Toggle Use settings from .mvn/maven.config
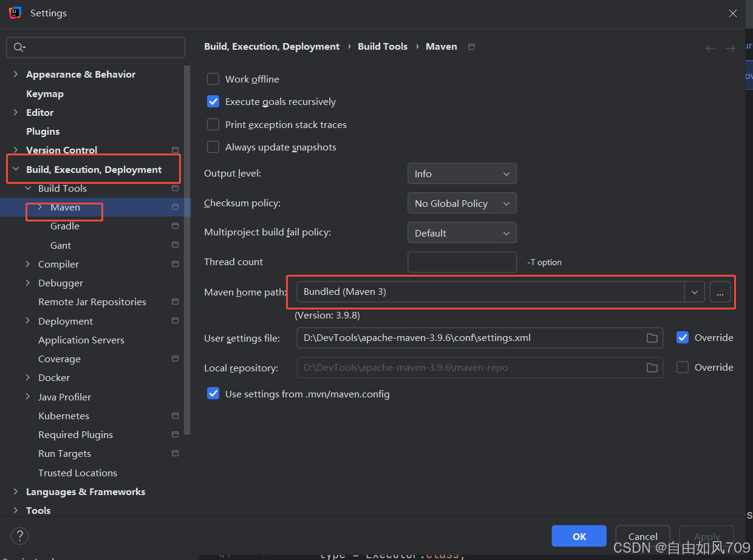Screen dimensions: 753x560 point(213,394)
